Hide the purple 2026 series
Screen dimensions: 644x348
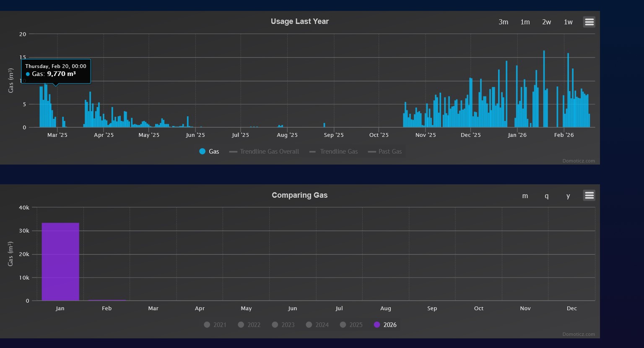point(385,325)
